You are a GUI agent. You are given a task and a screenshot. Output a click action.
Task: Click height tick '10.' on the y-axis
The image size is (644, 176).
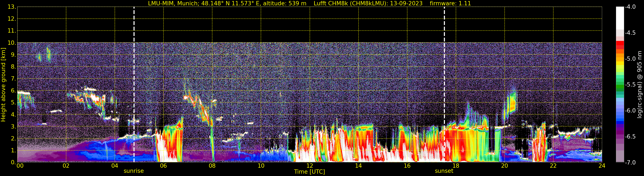12,43
